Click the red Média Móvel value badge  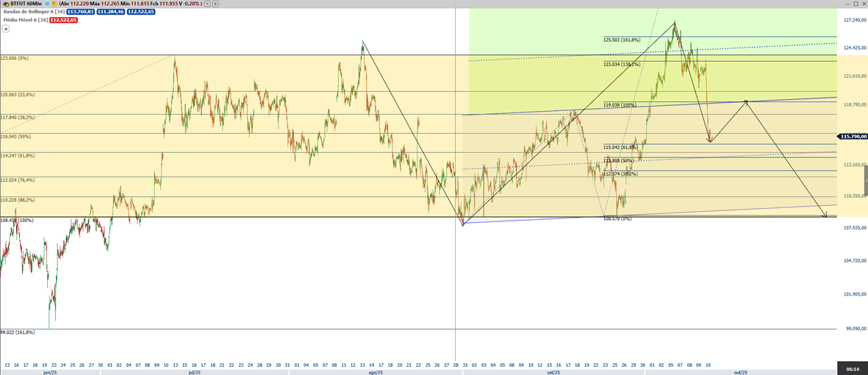click(63, 20)
